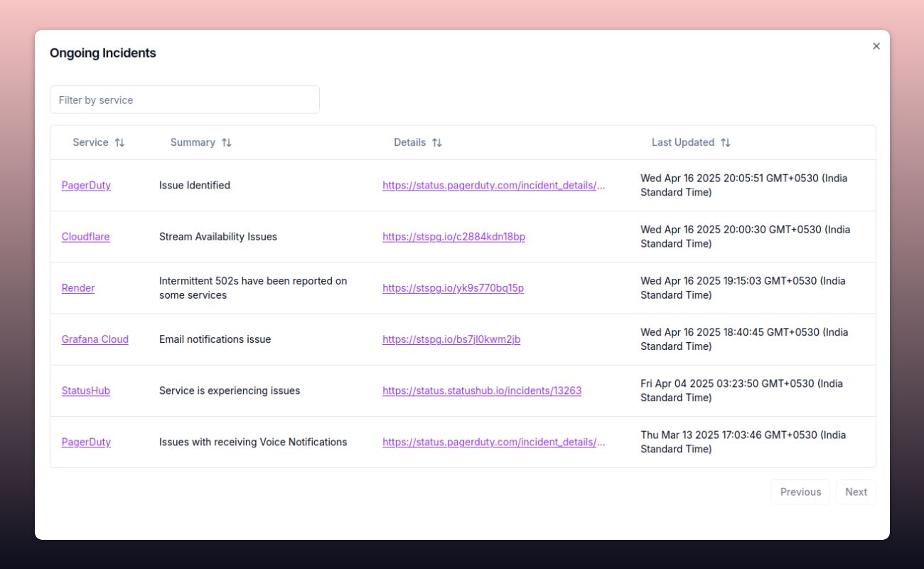Select 'Intermittent 502s have been reported' summary
The image size is (924, 569).
click(x=253, y=287)
